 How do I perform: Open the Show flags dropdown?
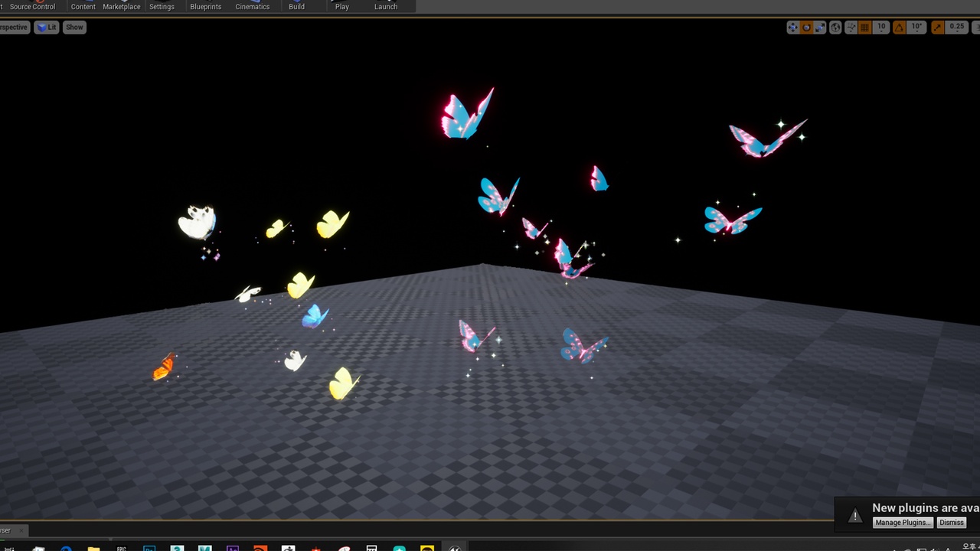73,27
